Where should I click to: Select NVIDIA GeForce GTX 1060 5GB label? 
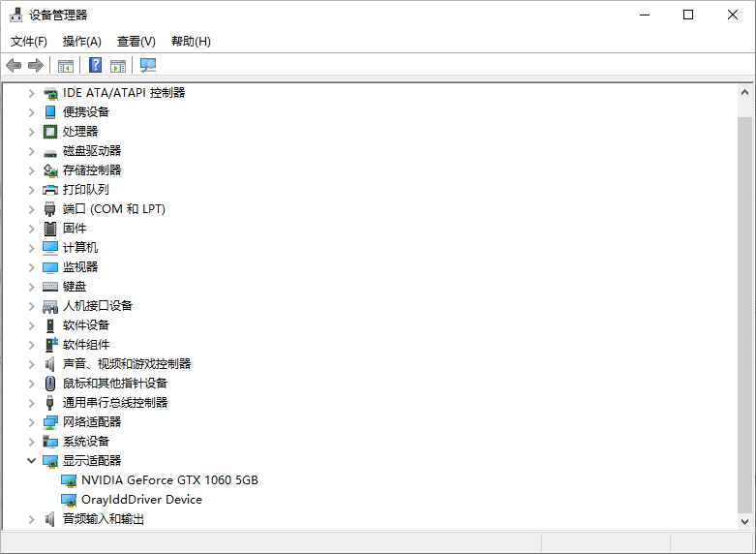[169, 480]
